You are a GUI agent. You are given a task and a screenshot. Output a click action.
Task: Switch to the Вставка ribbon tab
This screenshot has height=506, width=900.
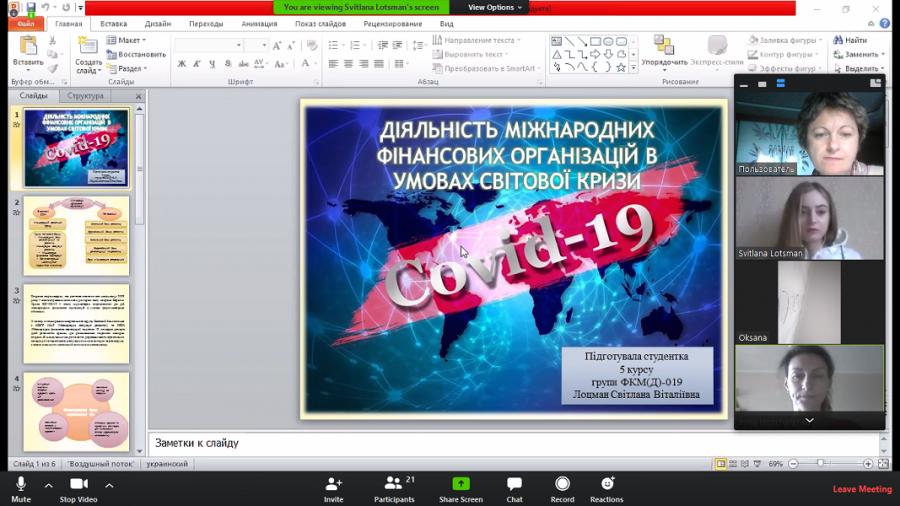(113, 23)
